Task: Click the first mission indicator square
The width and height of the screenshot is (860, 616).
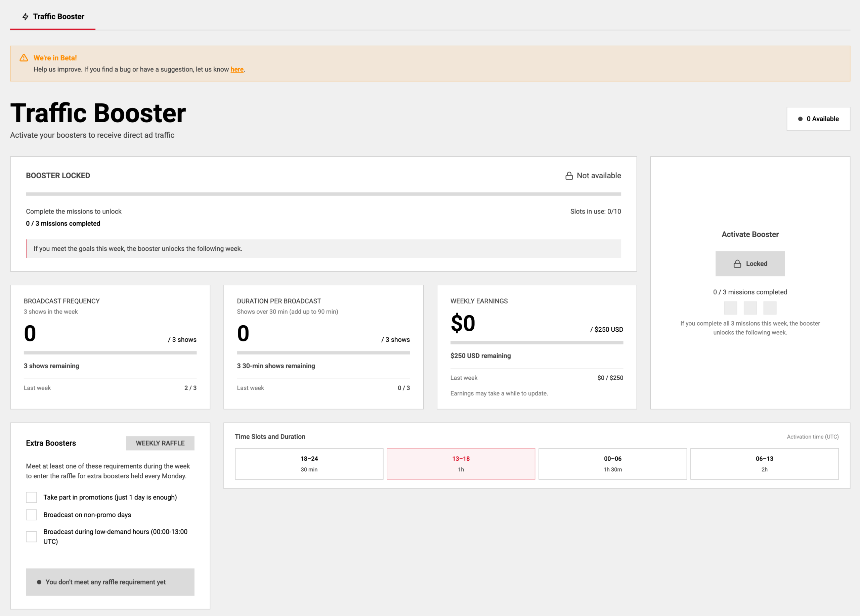Action: (730, 308)
